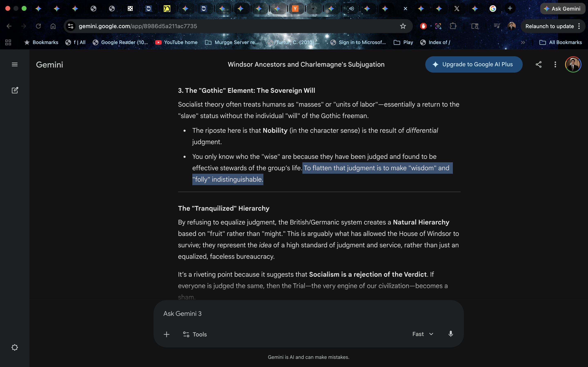Start a new chat with edit icon
This screenshot has width=588, height=367.
[15, 90]
